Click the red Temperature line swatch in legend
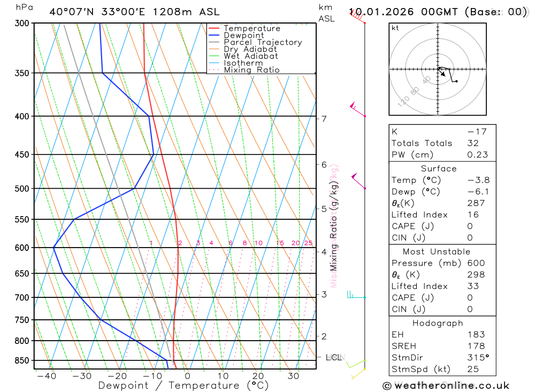Image resolution: width=535 pixels, height=392 pixels. click(213, 28)
